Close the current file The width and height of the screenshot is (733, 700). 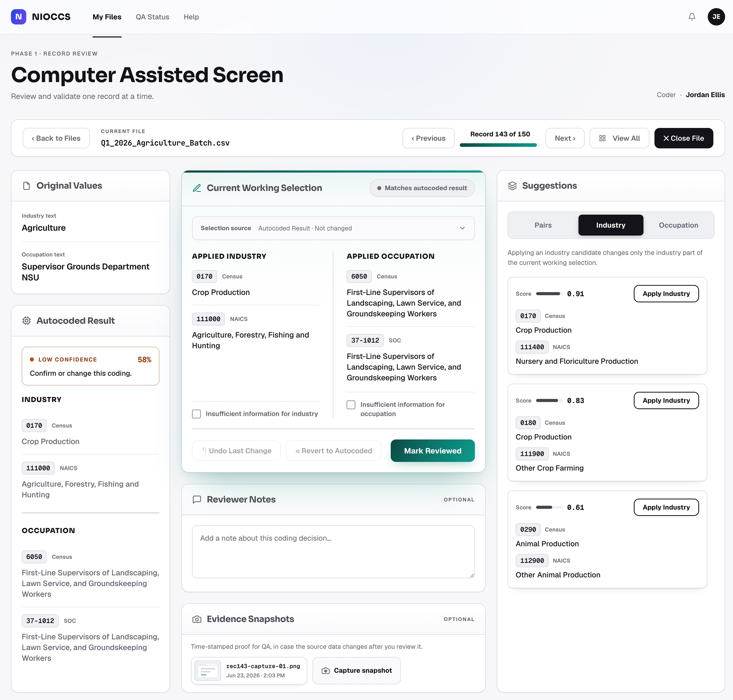click(x=683, y=138)
